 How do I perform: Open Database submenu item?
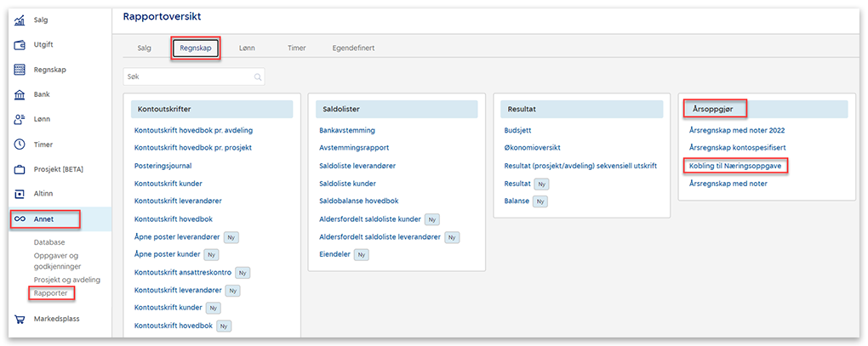click(x=49, y=242)
